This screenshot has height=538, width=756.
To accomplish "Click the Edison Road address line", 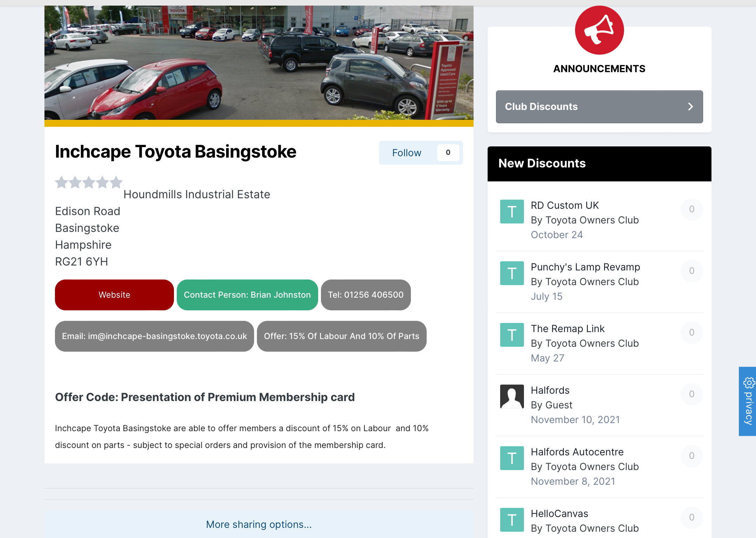I will coord(87,211).
